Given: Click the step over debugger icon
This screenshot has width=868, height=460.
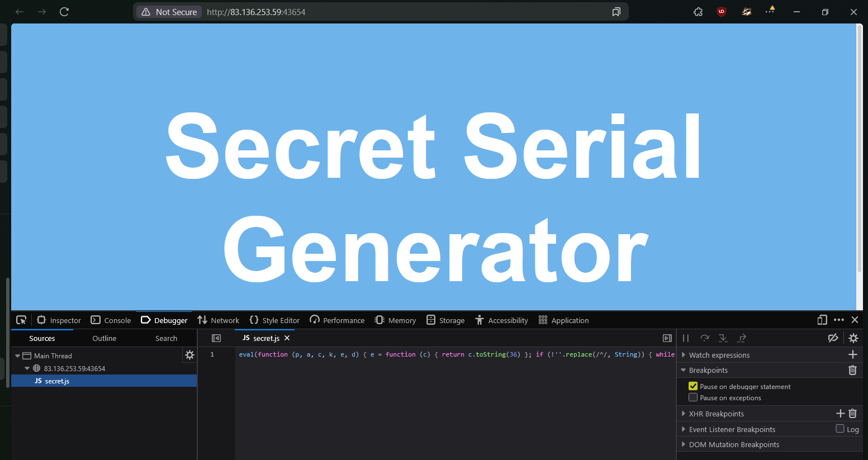Looking at the screenshot, I should coord(704,338).
